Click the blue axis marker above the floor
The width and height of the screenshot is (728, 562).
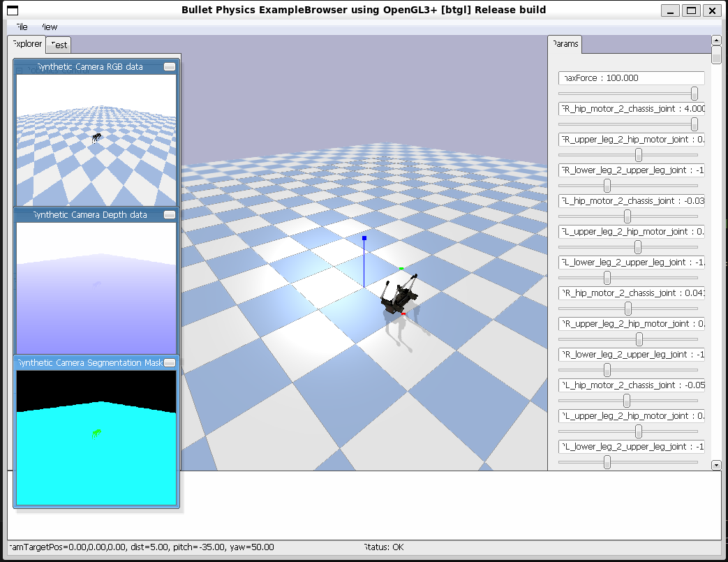(364, 238)
